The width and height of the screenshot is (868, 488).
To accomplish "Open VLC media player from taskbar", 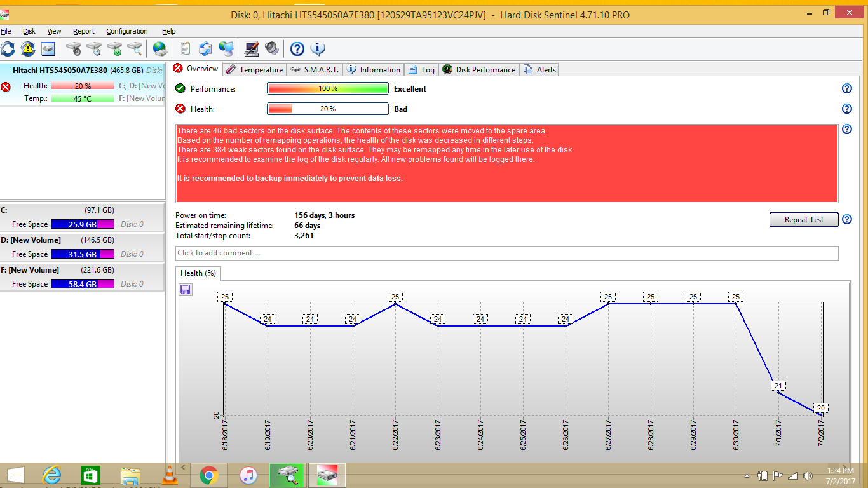I will click(170, 475).
